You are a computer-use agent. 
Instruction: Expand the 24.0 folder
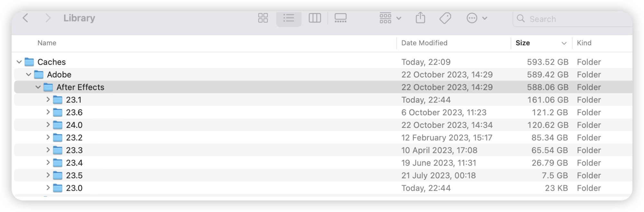click(x=48, y=125)
